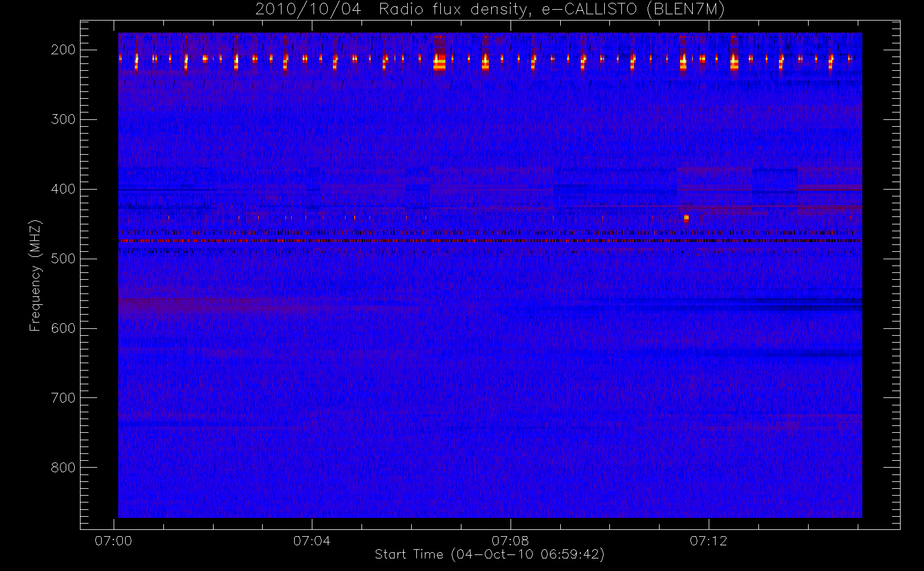
Task: Click the 700 frequency tick label
Action: (x=63, y=398)
